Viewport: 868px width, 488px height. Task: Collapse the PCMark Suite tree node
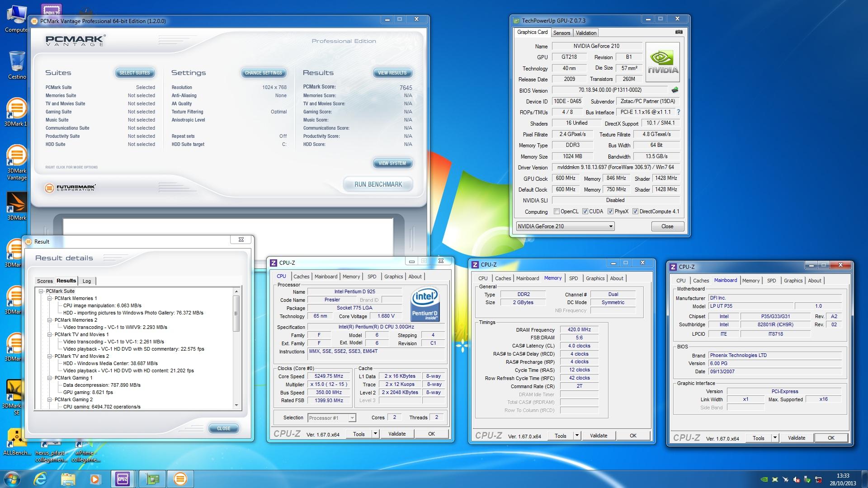click(41, 291)
